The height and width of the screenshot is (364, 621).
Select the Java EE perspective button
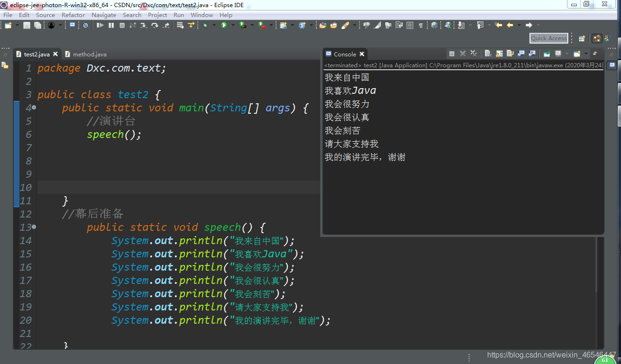[x=597, y=38]
